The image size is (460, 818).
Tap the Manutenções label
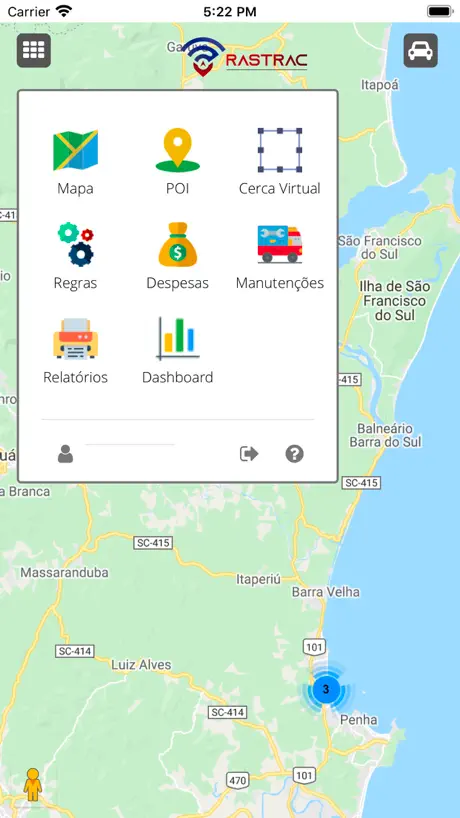tap(280, 283)
